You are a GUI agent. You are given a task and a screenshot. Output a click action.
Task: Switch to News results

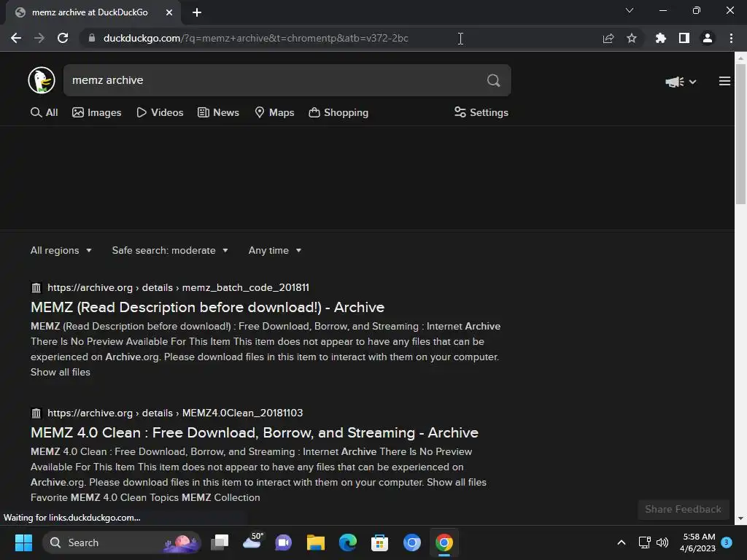[x=218, y=112]
